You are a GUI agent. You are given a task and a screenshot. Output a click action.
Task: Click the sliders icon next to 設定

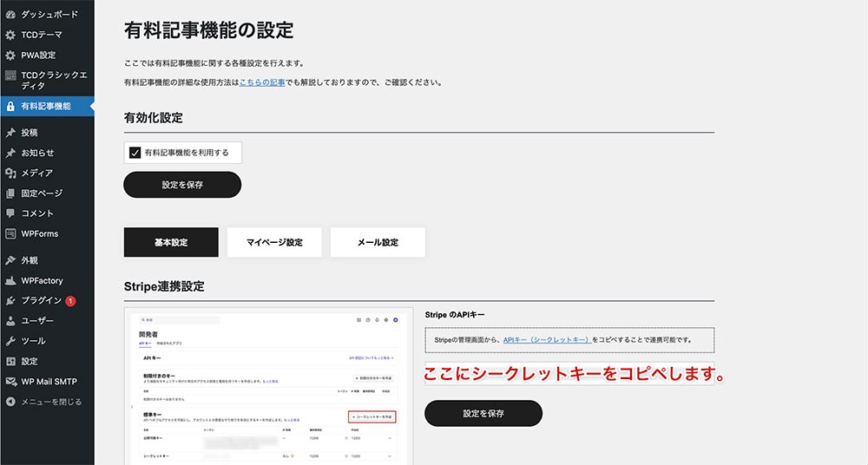coord(10,362)
